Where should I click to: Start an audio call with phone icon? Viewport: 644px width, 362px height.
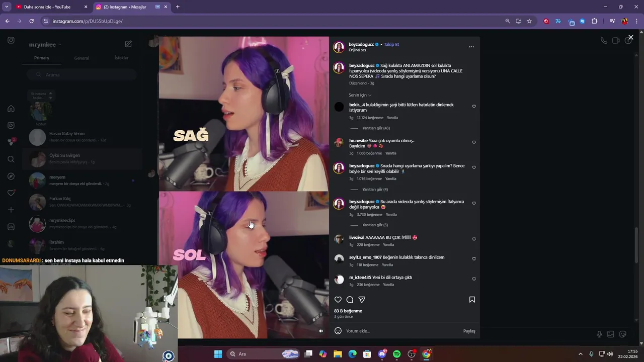[604, 41]
